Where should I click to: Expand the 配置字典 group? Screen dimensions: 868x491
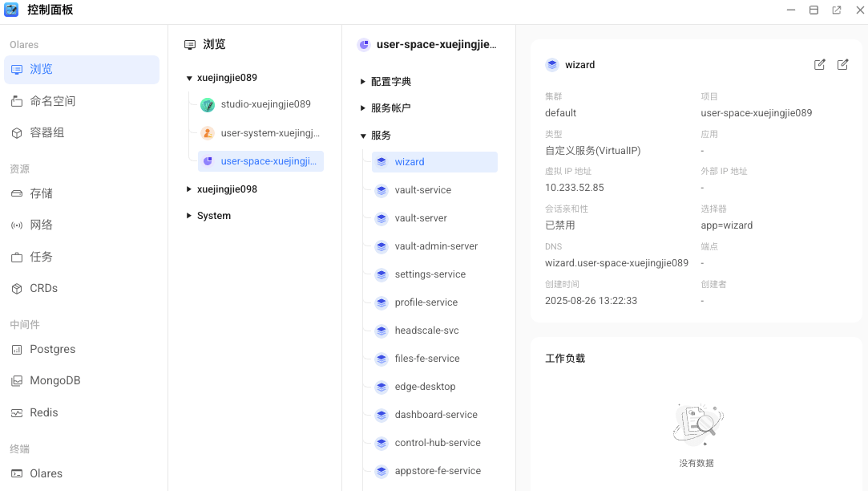point(363,82)
